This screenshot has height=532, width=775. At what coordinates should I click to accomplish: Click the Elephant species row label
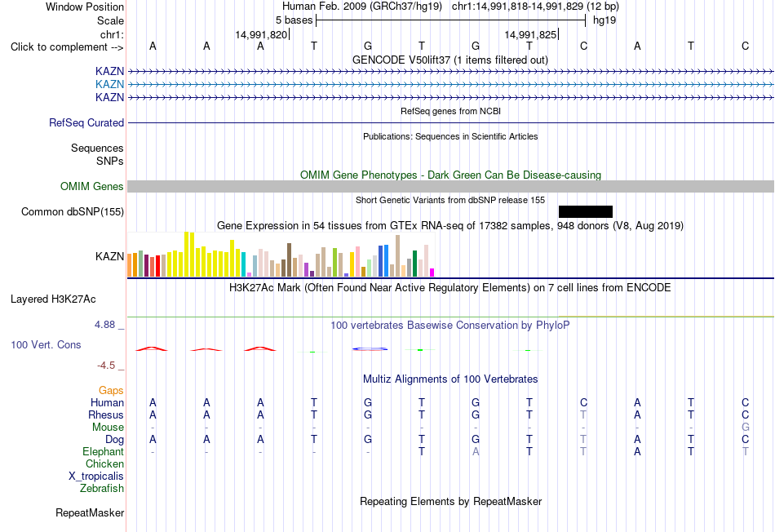click(103, 451)
